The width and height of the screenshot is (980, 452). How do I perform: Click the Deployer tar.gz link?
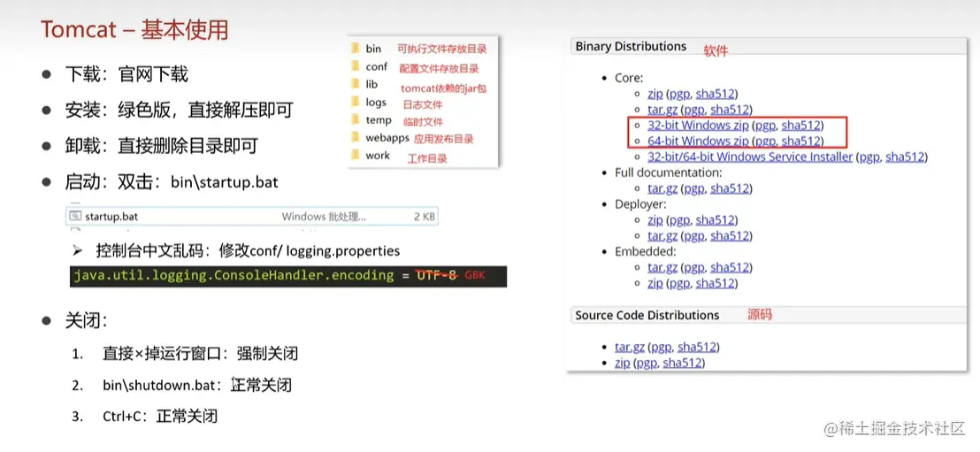click(x=662, y=235)
